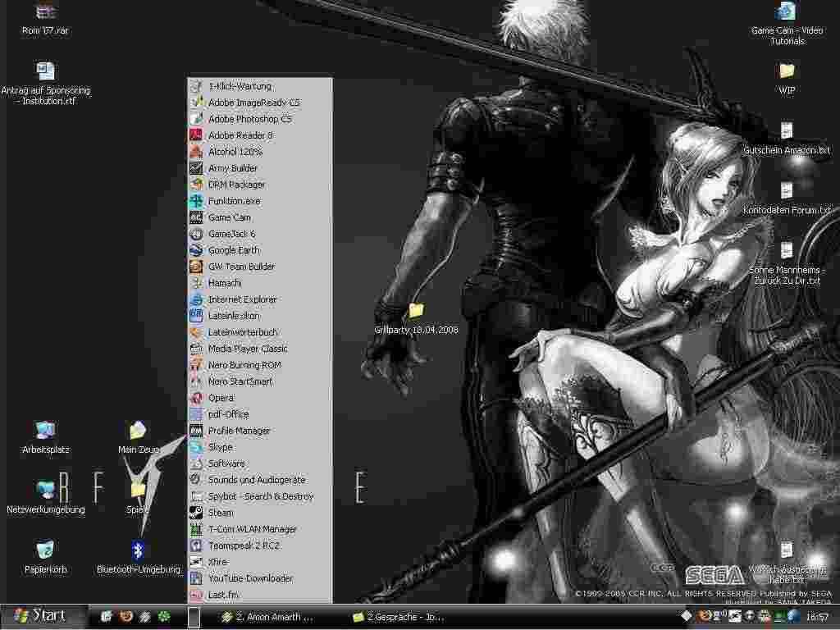Click the Firefox quick launch icon
This screenshot has height=630, width=840.
point(126,616)
